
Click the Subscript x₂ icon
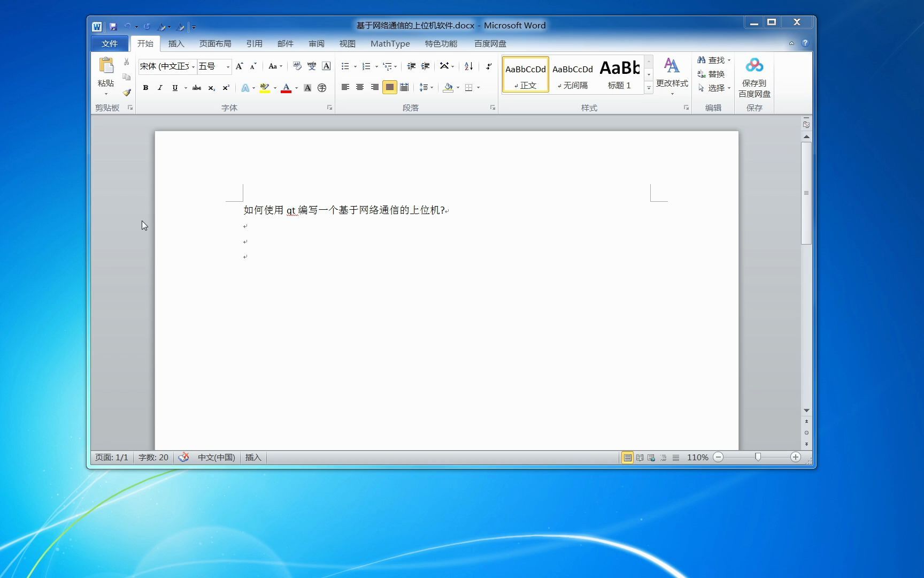tap(212, 88)
